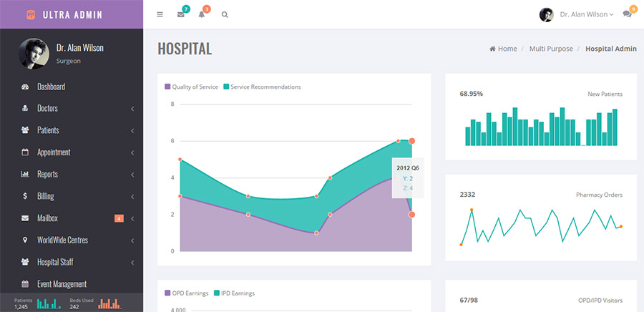Click the 67/98 visitors value

click(x=469, y=300)
